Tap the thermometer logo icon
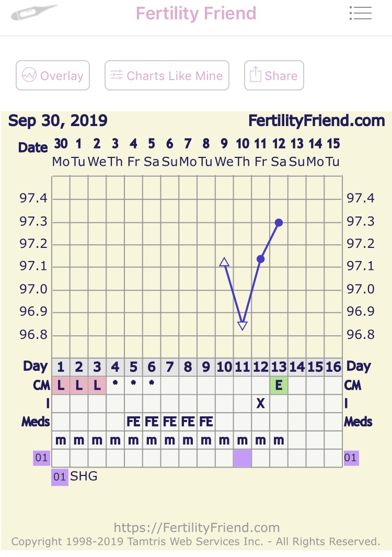The image size is (392, 557). tap(34, 13)
